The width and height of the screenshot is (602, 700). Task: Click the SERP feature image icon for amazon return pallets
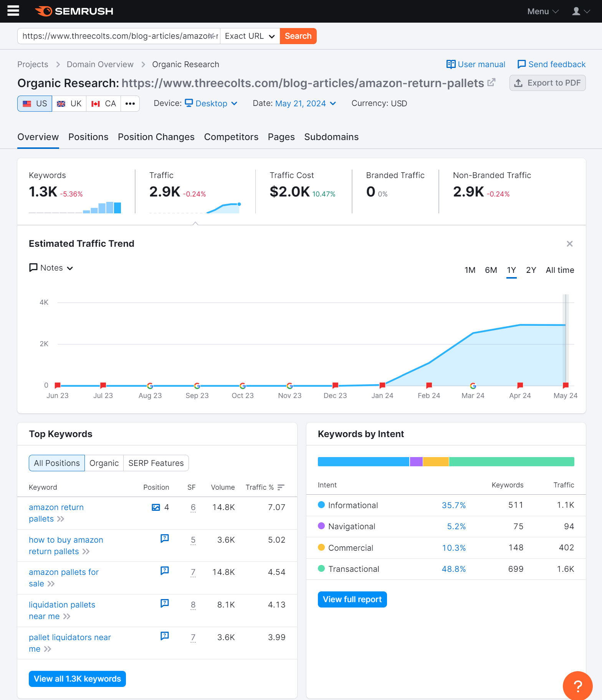[x=156, y=507]
